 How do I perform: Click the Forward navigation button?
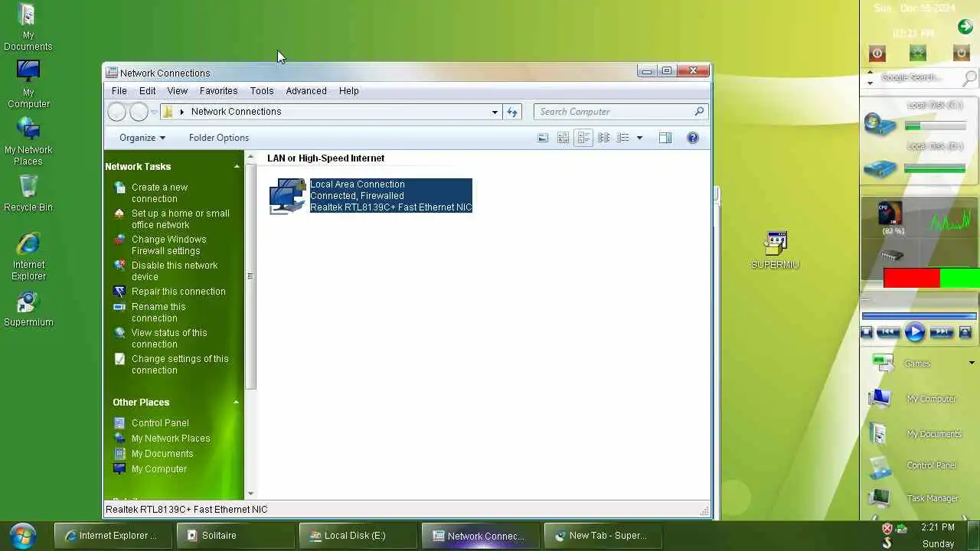click(x=139, y=112)
